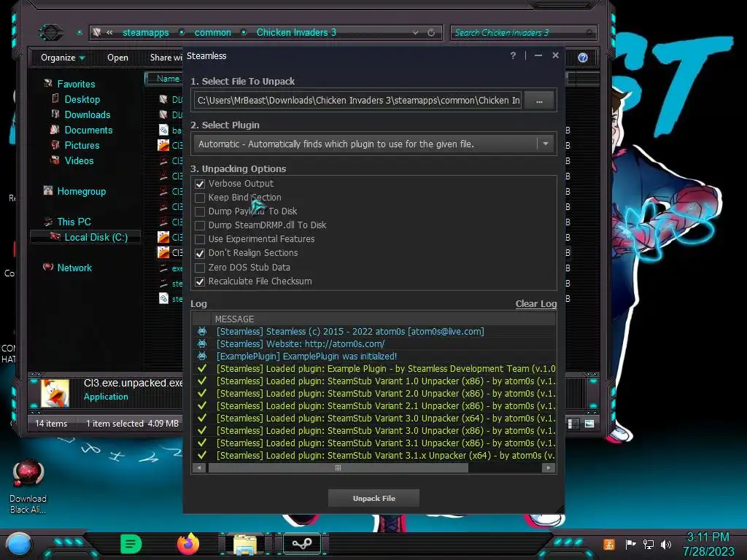747x560 pixels.
Task: Click the Clear Log link
Action: [536, 304]
